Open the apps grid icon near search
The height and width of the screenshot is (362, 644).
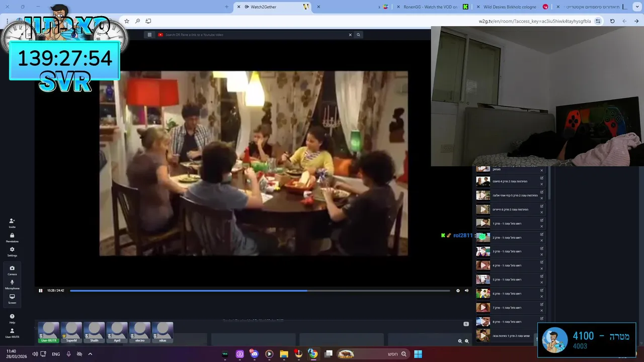tap(149, 35)
